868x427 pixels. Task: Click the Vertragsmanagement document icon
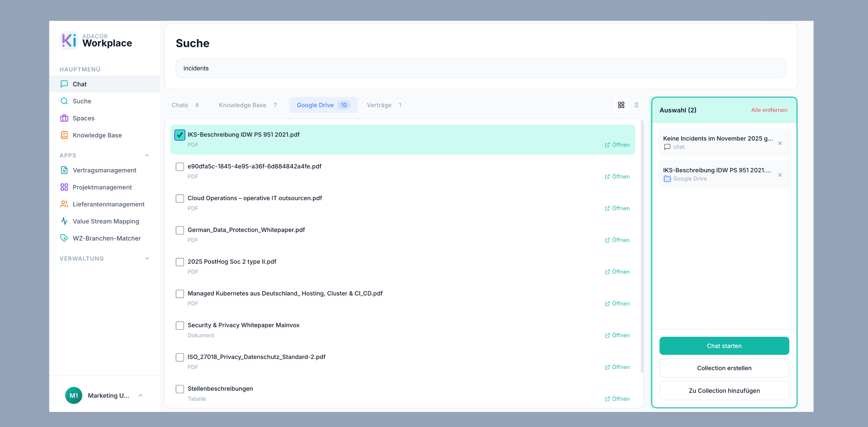[x=64, y=170]
